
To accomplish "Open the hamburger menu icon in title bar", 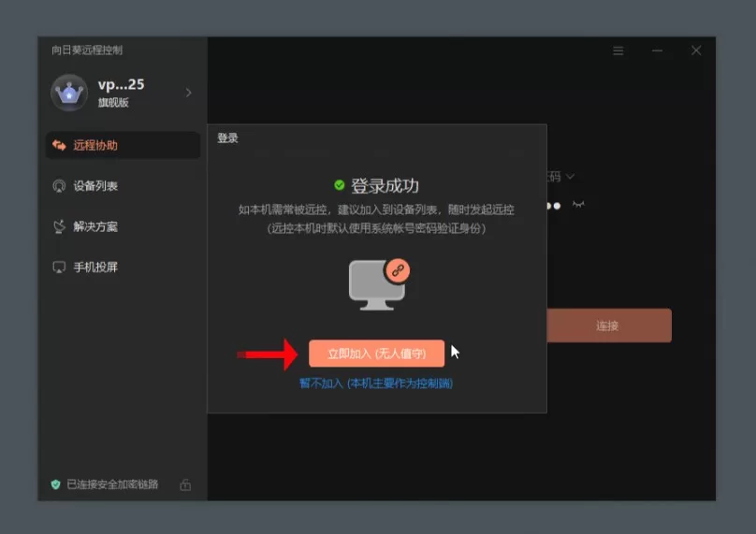I will [618, 51].
